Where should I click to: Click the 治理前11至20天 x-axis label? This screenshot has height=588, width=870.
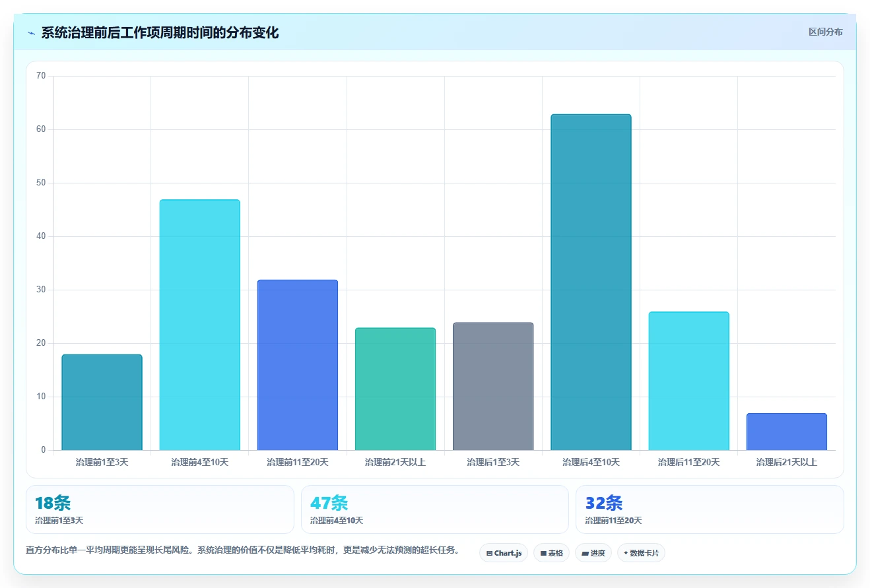point(298,462)
